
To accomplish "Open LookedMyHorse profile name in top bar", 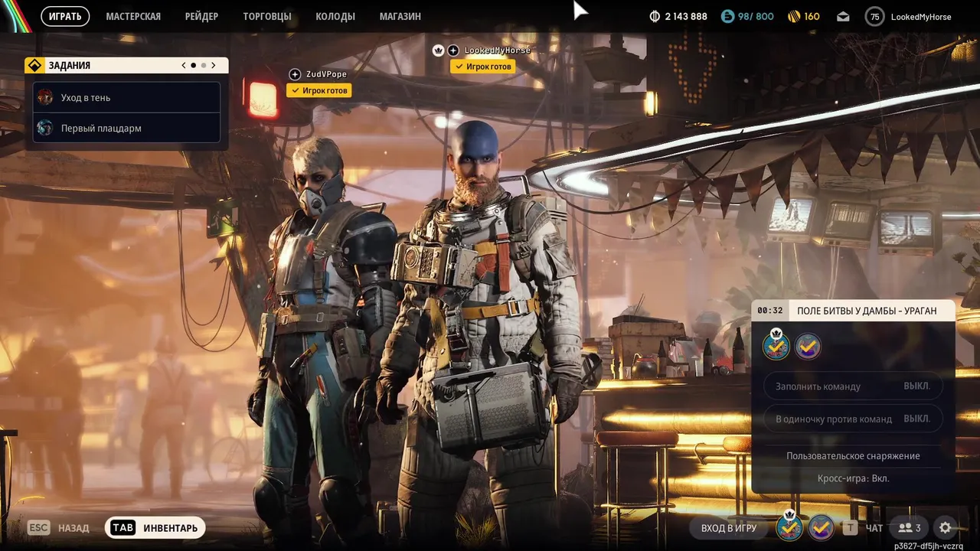I will click(x=921, y=17).
